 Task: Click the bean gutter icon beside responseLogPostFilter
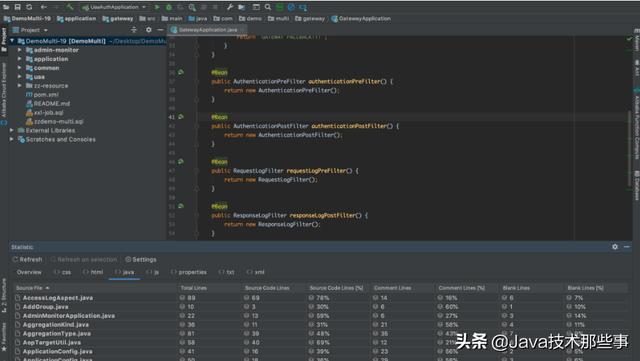click(181, 206)
